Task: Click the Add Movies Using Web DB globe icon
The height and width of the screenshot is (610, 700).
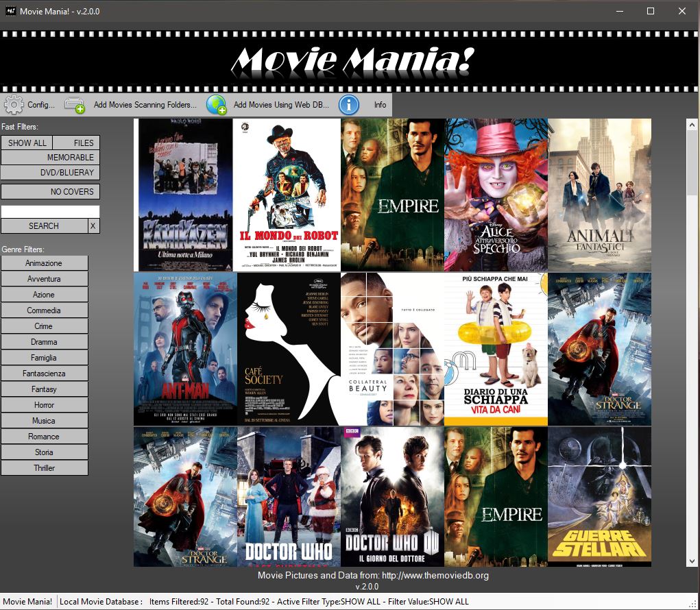Action: (x=217, y=105)
